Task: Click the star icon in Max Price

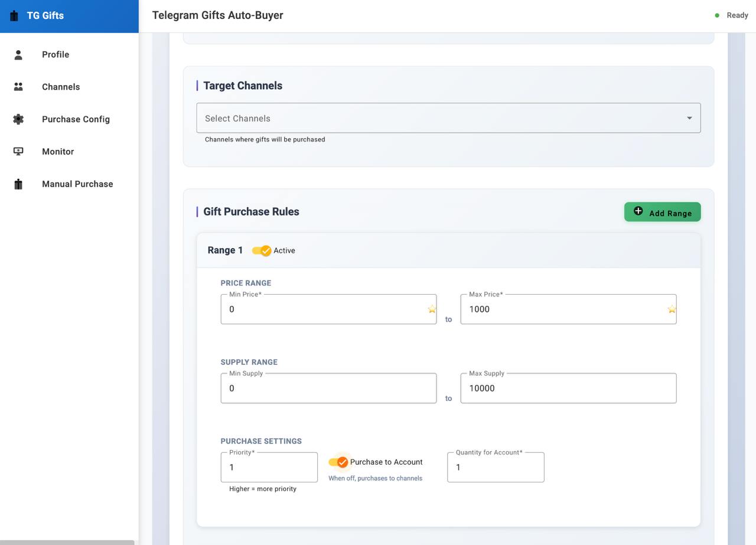Action: (x=672, y=309)
